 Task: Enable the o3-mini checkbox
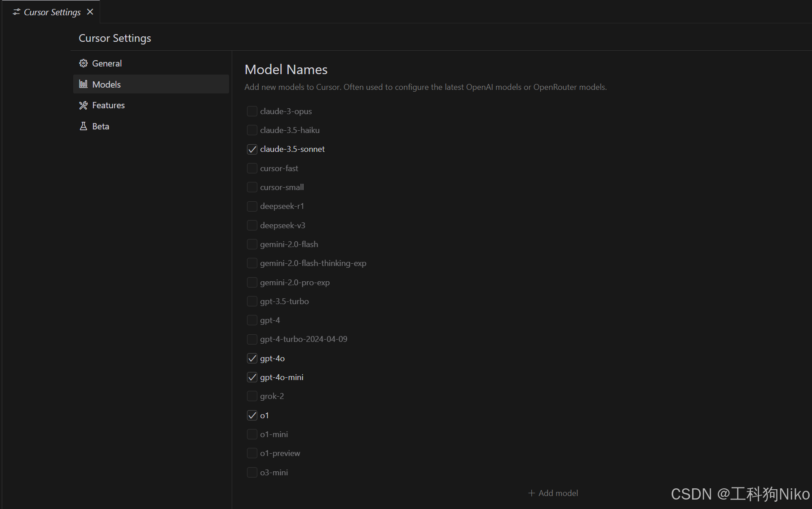click(x=252, y=472)
